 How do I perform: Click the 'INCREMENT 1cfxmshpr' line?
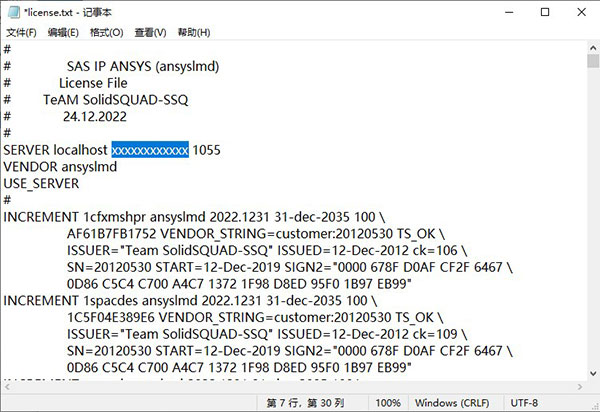(x=194, y=217)
